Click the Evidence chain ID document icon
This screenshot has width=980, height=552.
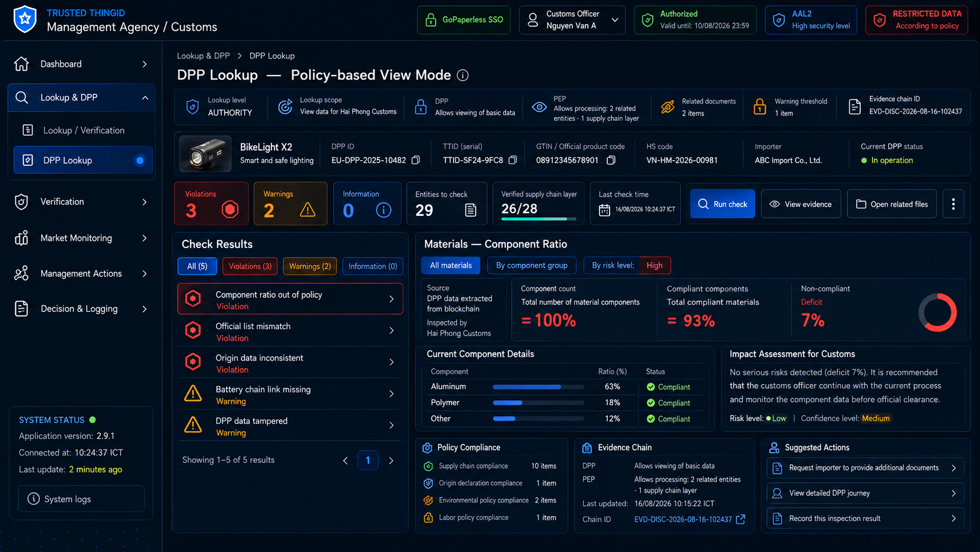855,107
